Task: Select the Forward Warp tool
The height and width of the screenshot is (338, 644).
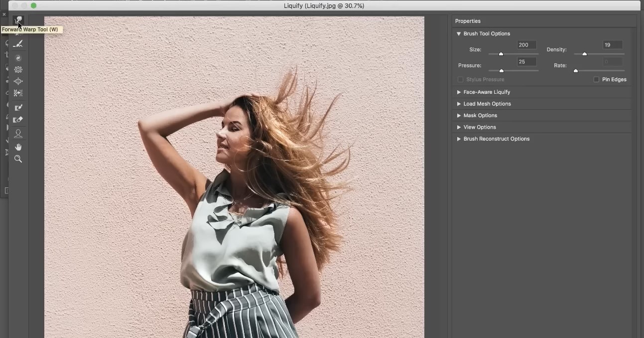Action: (x=18, y=20)
